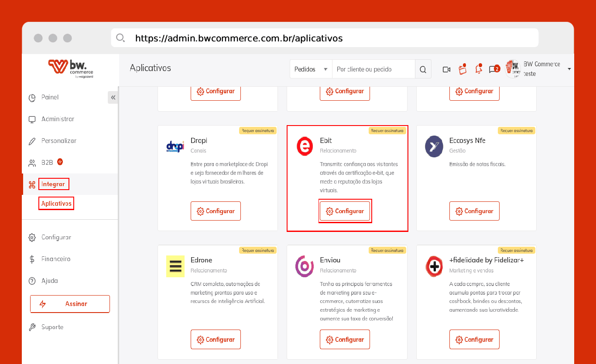Select Integrar in the sidebar
Image resolution: width=596 pixels, height=364 pixels.
(x=53, y=184)
